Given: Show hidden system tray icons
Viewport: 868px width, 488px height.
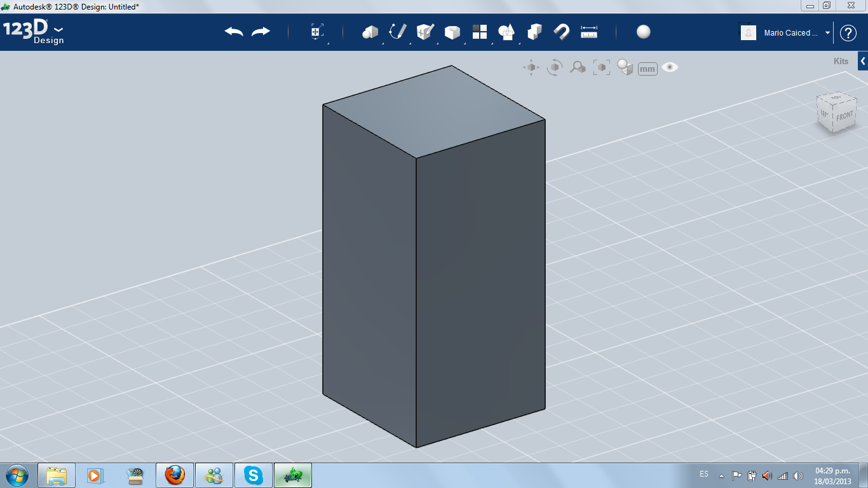Looking at the screenshot, I should (x=721, y=476).
